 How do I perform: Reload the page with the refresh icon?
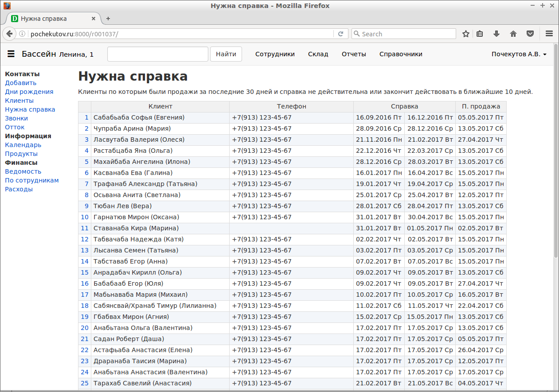coord(340,34)
